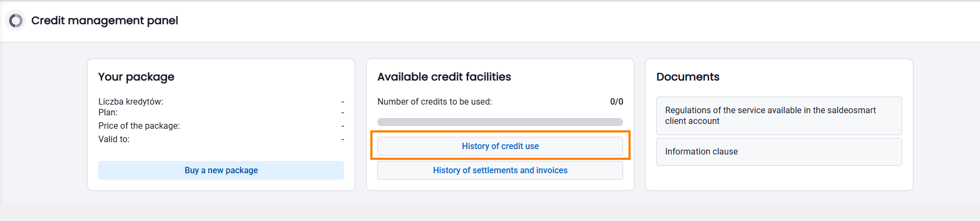980x221 pixels.
Task: Click the Credit management panel title
Action: click(x=105, y=20)
